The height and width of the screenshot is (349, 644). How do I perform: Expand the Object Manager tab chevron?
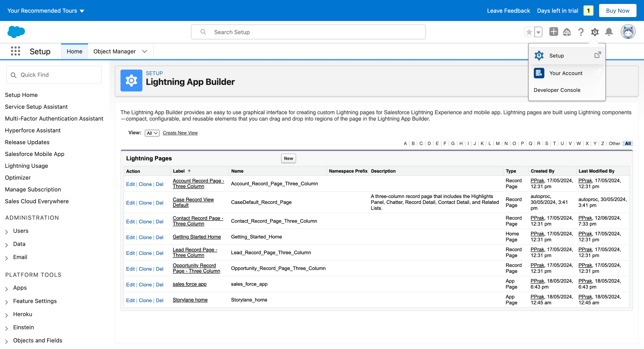(x=144, y=51)
